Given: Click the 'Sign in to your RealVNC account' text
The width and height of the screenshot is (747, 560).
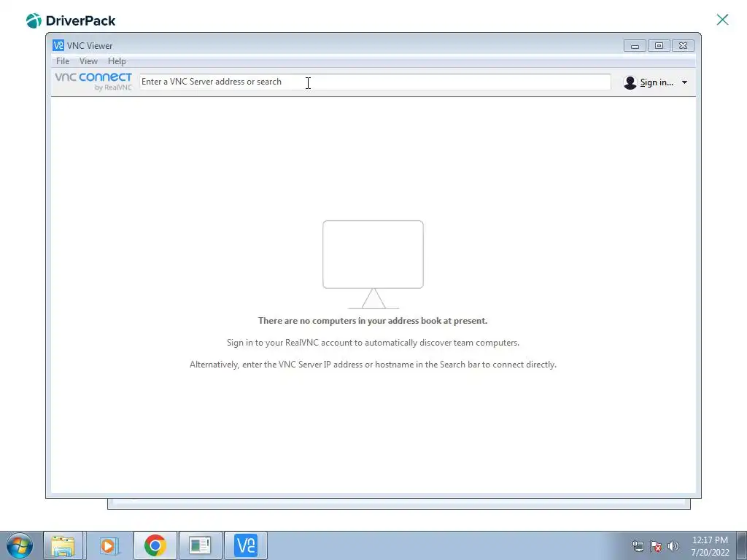Looking at the screenshot, I should point(373,343).
